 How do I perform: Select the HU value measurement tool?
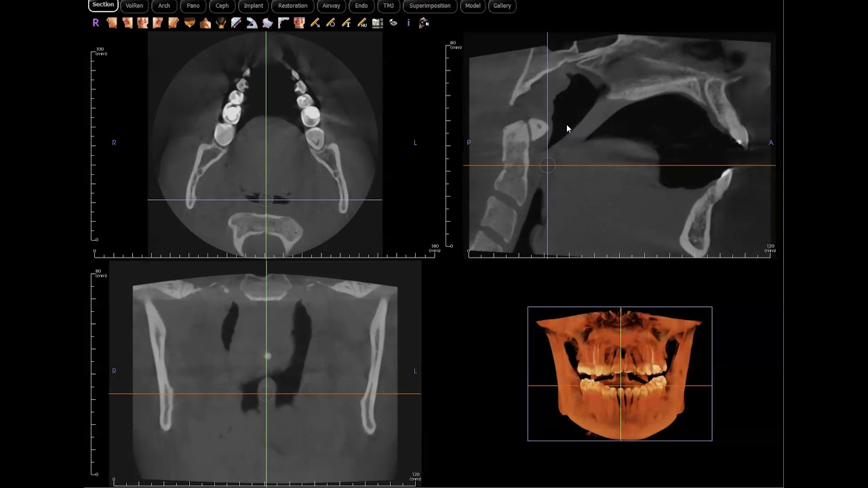[x=362, y=22]
